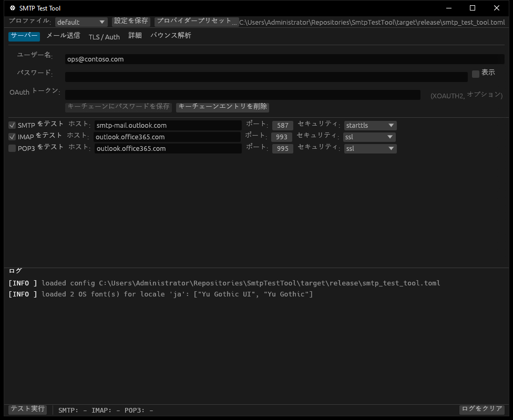Click the SMTP: – IMAP: – POP3: – status text
513x420 pixels.
point(106,410)
